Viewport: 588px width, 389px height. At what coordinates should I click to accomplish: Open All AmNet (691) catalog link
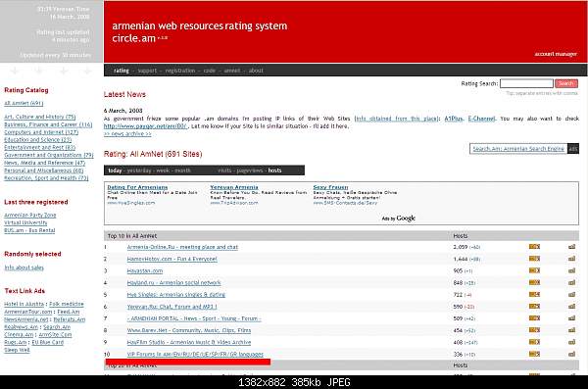click(x=24, y=103)
